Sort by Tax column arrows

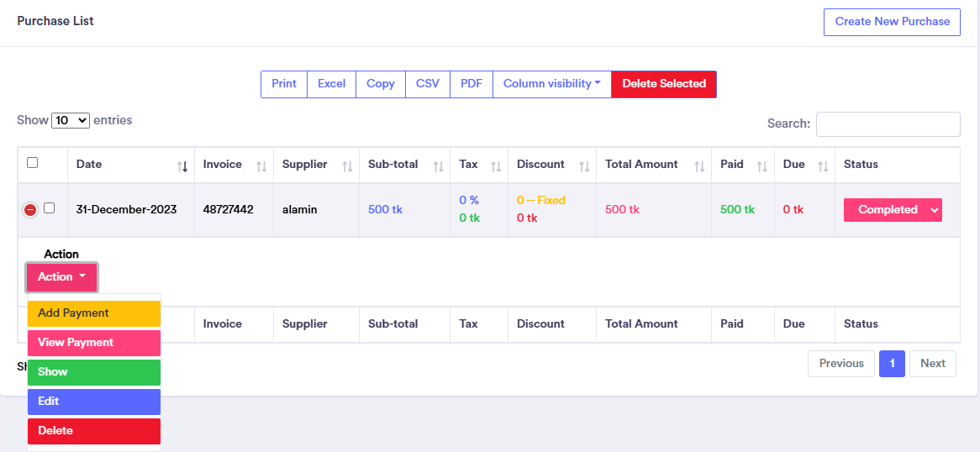pos(495,166)
